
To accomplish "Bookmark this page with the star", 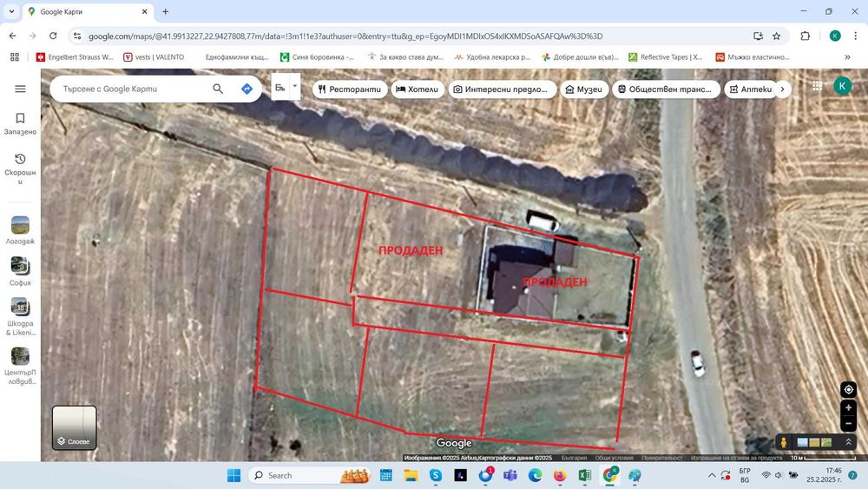I will (777, 36).
